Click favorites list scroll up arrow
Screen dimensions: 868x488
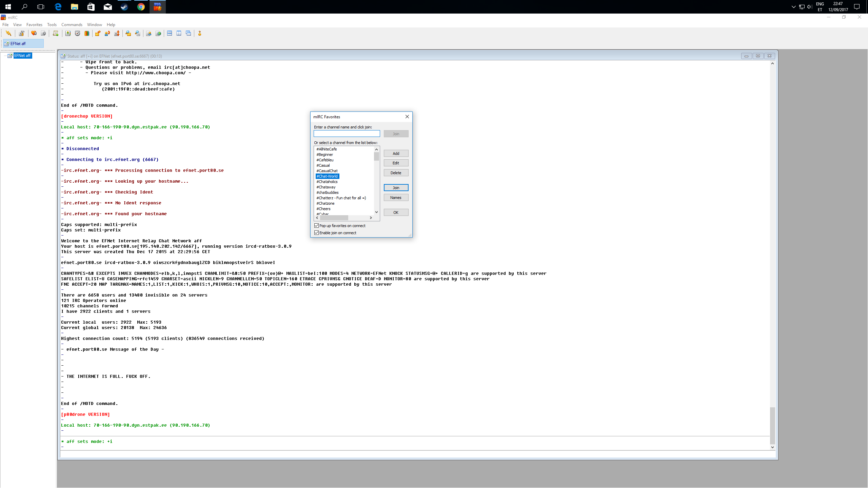pos(376,149)
